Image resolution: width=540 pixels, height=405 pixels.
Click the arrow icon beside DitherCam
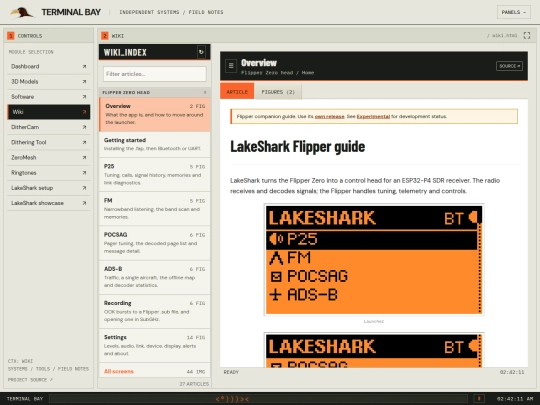pyautogui.click(x=84, y=127)
